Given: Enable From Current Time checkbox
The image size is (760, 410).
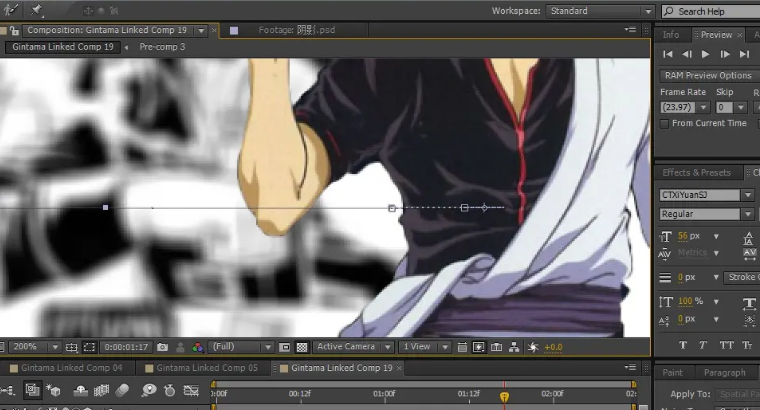Looking at the screenshot, I should [x=665, y=124].
